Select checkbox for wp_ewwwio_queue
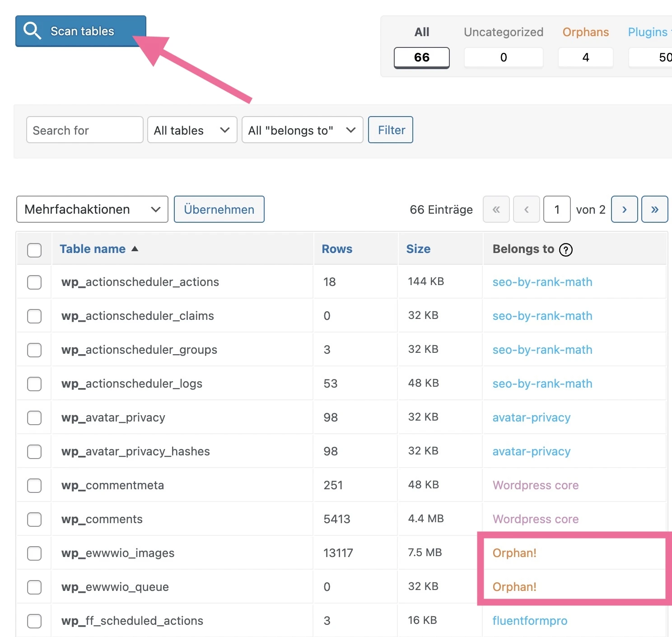 (x=34, y=587)
